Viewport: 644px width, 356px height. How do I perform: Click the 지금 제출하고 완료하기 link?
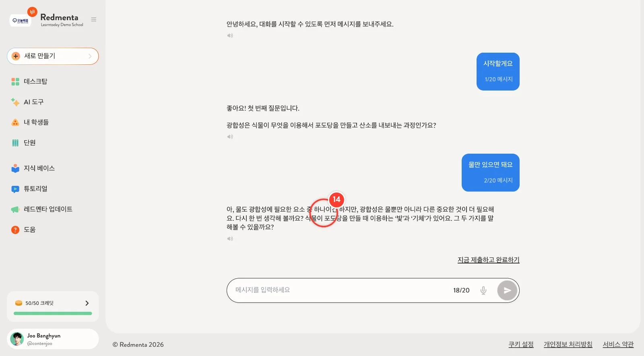pyautogui.click(x=488, y=260)
